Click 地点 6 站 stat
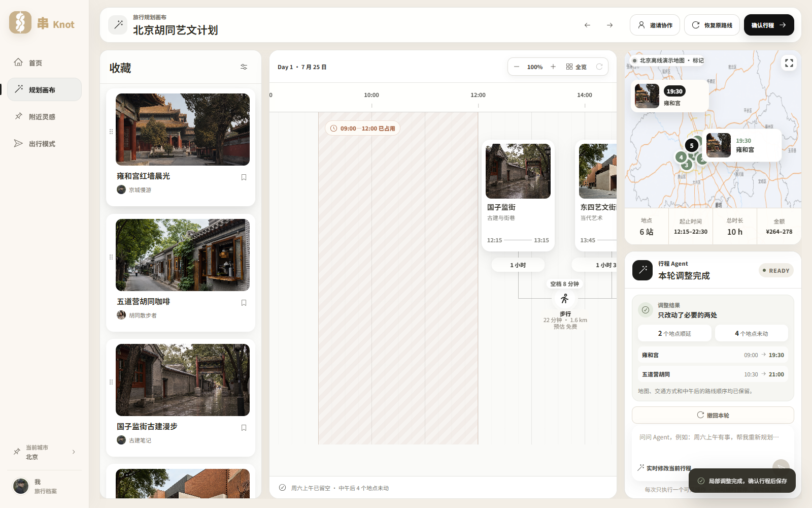 [647, 227]
